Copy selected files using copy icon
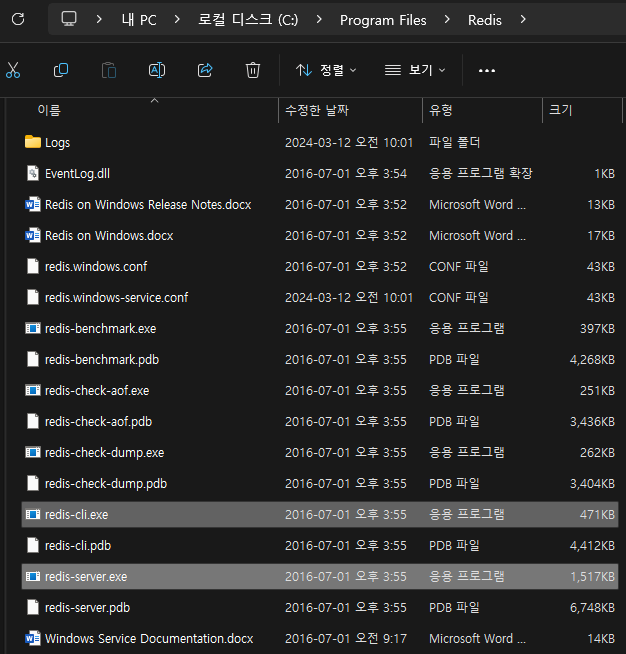The height and width of the screenshot is (654, 626). [61, 70]
